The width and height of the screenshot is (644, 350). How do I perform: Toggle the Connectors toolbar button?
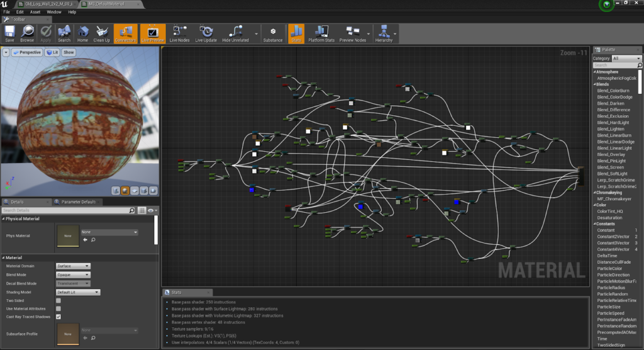tap(125, 34)
